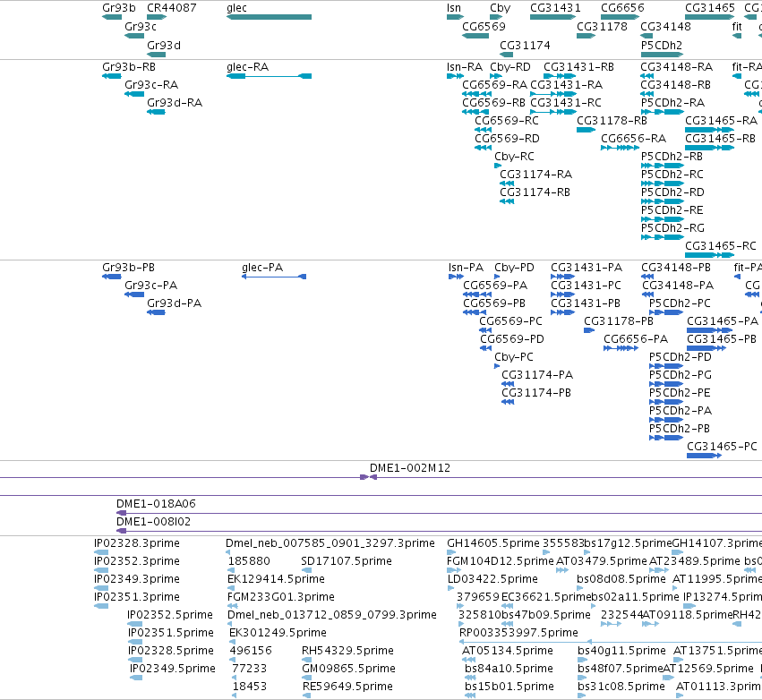Click the CG31174-RB transcript label

[x=535, y=192]
